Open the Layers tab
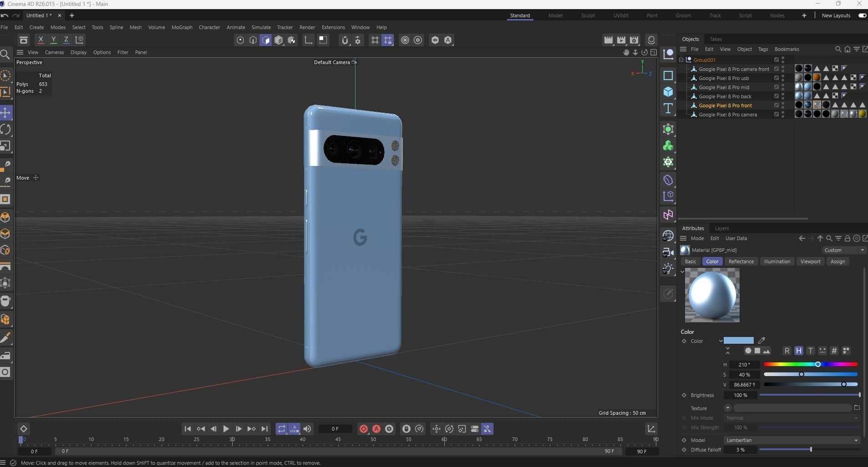Viewport: 868px width, 467px height. [721, 228]
